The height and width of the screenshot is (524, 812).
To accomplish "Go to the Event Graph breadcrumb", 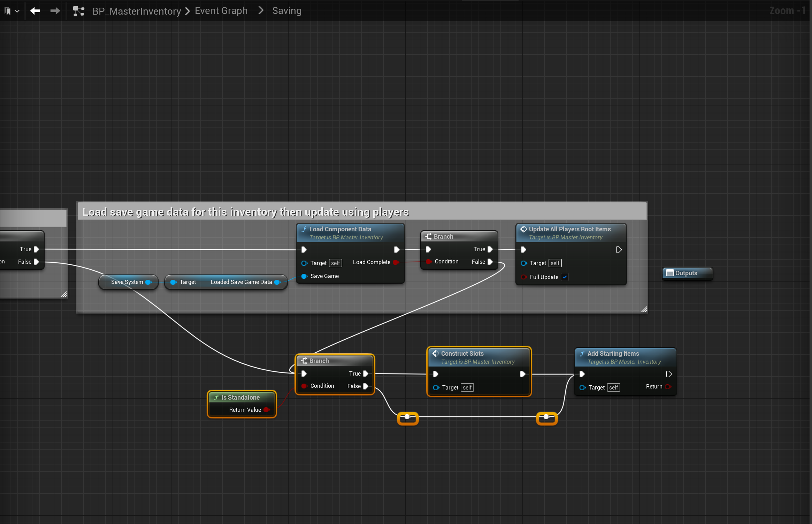I will point(221,11).
